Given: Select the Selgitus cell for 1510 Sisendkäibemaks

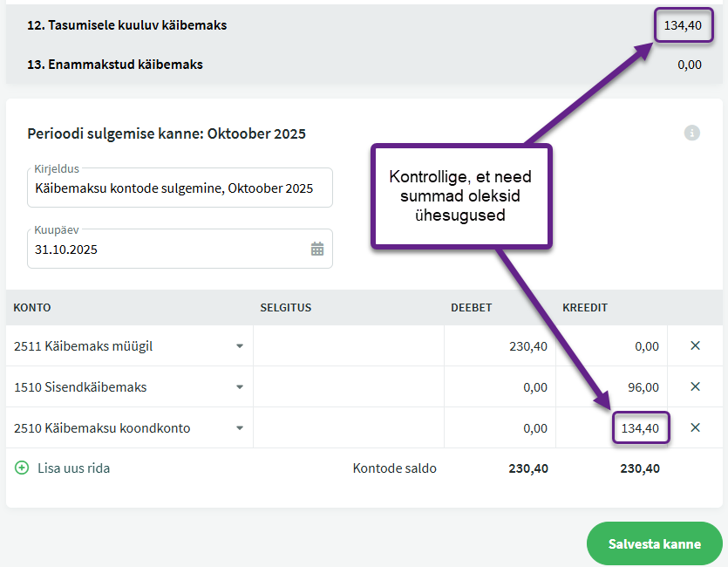Looking at the screenshot, I should coord(348,387).
